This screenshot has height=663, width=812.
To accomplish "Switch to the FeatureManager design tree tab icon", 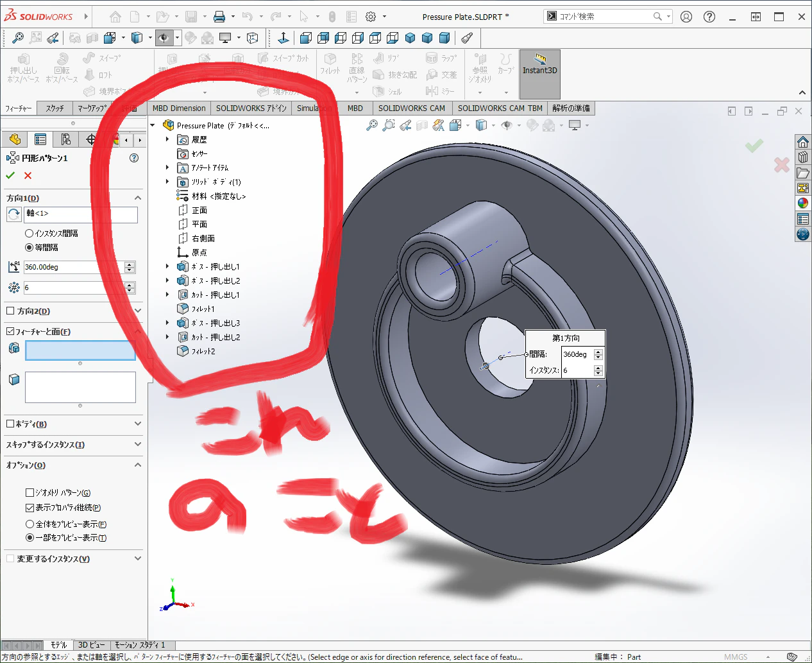I will [15, 139].
